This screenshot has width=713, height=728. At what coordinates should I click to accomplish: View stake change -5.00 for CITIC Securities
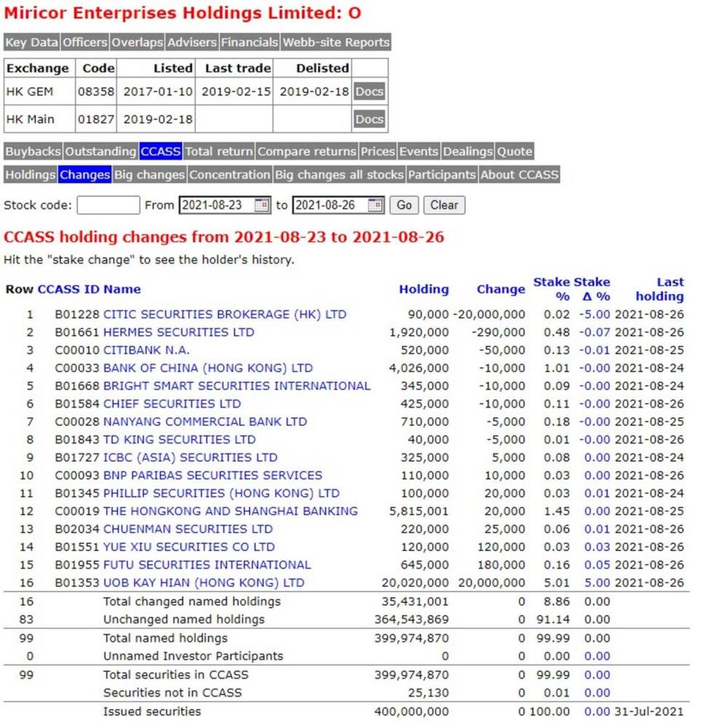(x=594, y=314)
